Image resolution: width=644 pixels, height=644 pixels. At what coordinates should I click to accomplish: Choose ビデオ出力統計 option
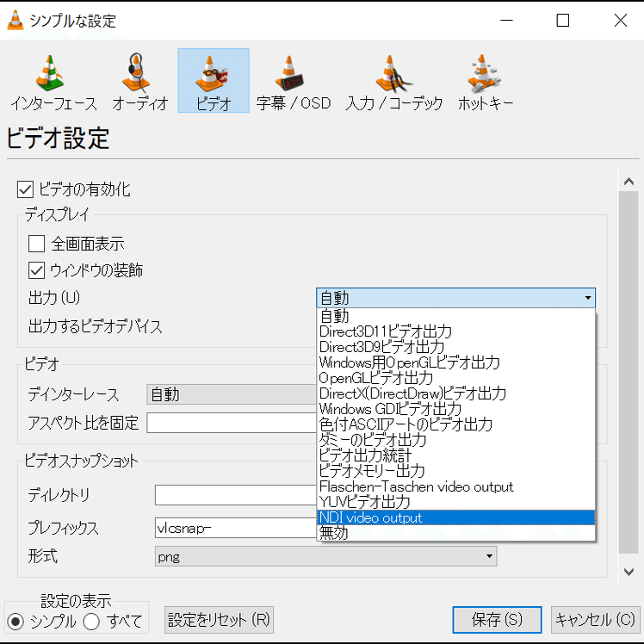coord(456,455)
